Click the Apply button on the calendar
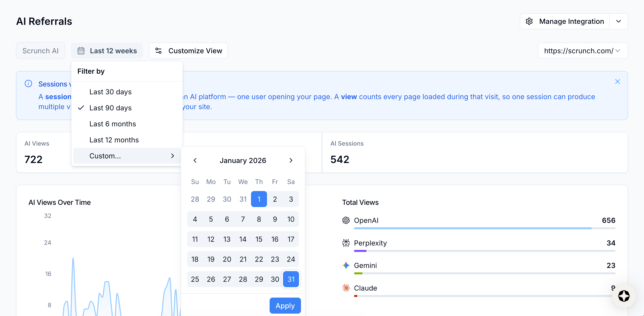Viewport: 644px width, 316px height. pos(285,305)
